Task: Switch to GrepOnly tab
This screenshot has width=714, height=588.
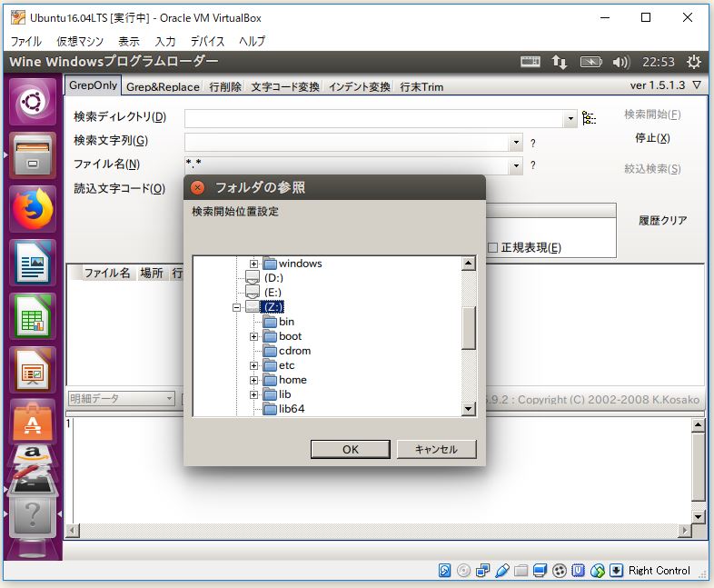Action: click(93, 85)
